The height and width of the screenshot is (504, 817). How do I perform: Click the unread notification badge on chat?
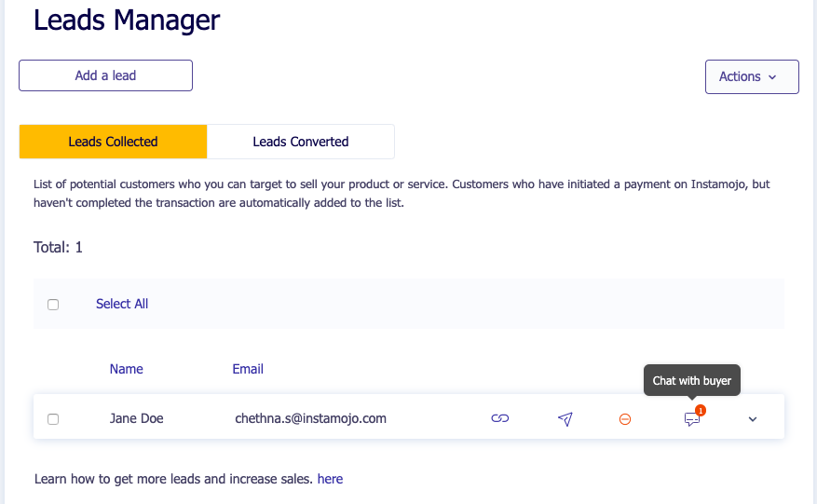coord(701,410)
